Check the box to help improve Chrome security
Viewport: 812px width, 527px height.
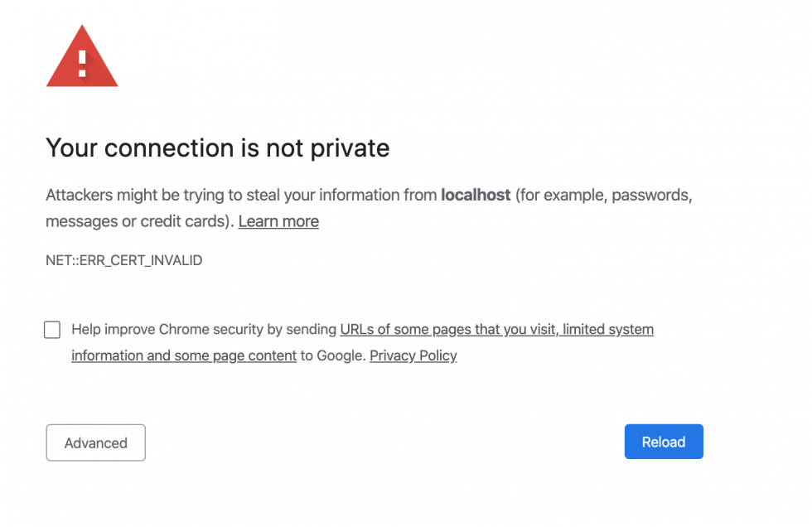(51, 330)
